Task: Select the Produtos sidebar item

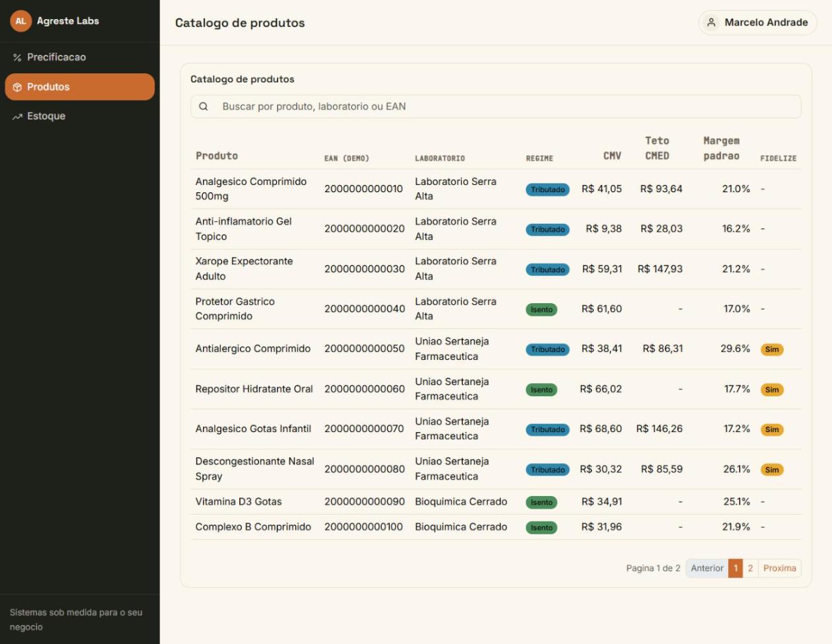Action: click(80, 87)
